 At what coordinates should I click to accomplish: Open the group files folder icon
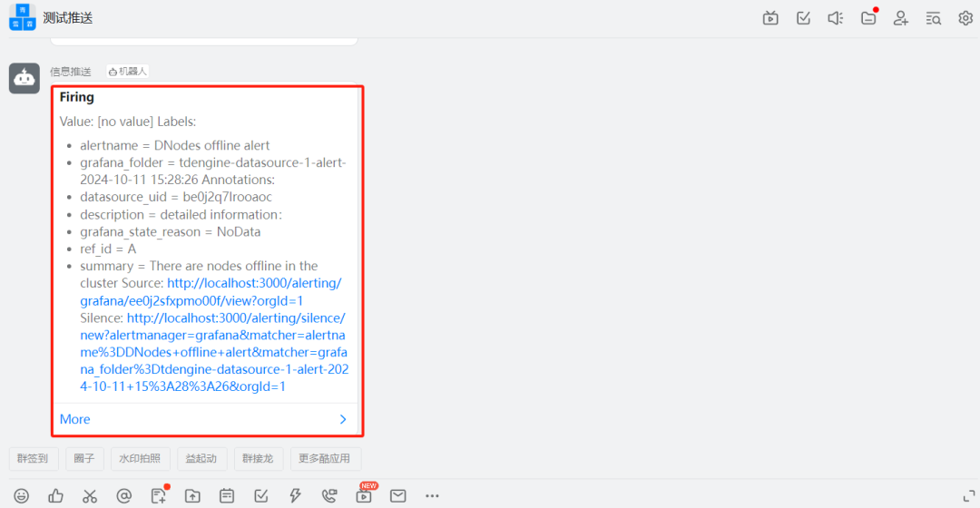(868, 17)
